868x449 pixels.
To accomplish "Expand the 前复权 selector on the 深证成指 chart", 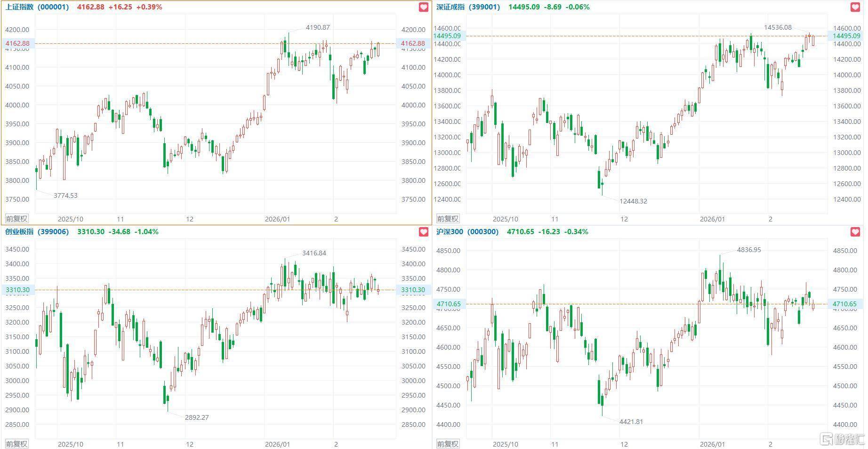I will (x=448, y=219).
